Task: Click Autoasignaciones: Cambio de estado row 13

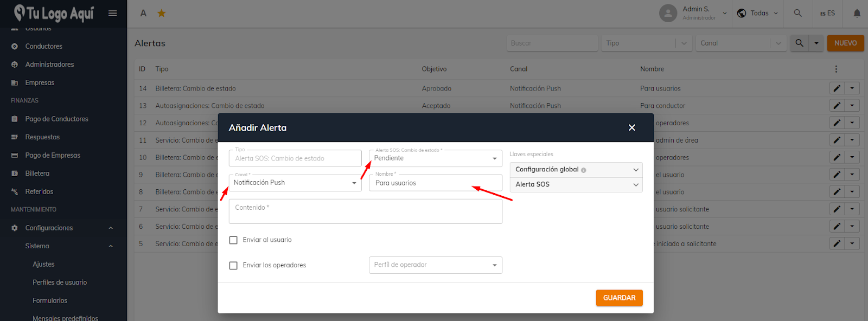Action: [x=210, y=106]
